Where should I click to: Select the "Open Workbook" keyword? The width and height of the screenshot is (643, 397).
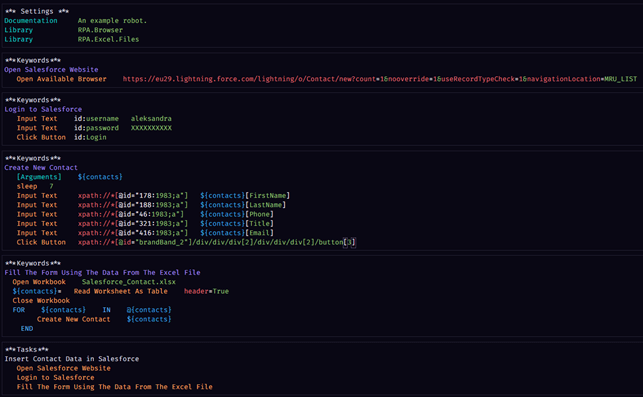tap(39, 282)
